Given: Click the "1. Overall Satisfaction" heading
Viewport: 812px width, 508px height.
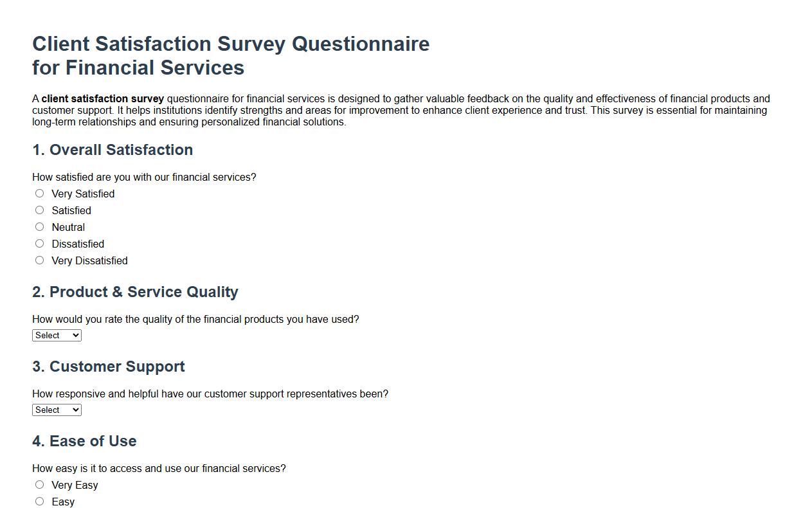Looking at the screenshot, I should [x=113, y=150].
